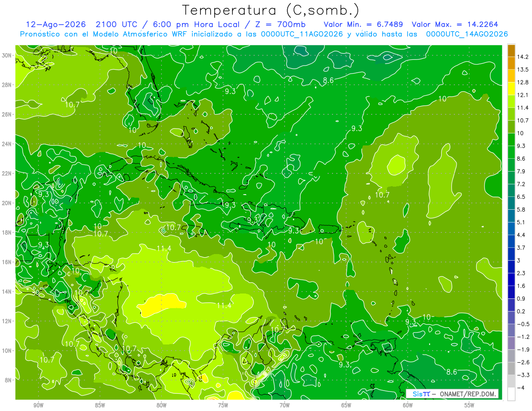Click the "2100 UTC" time text

point(117,24)
